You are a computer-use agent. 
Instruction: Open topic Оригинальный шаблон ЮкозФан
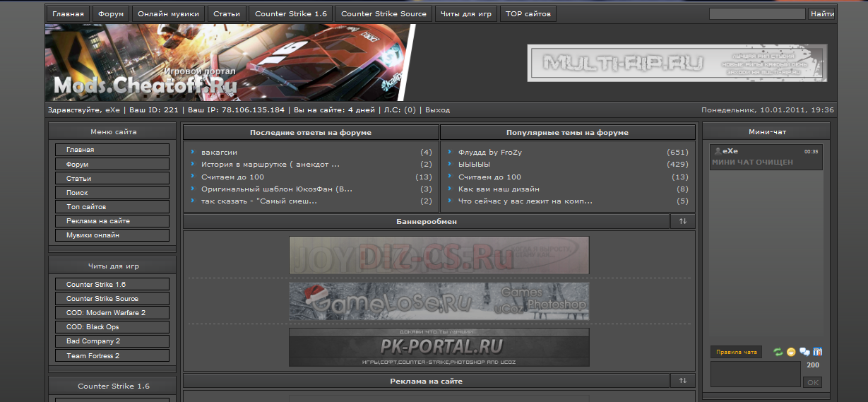pyautogui.click(x=277, y=189)
